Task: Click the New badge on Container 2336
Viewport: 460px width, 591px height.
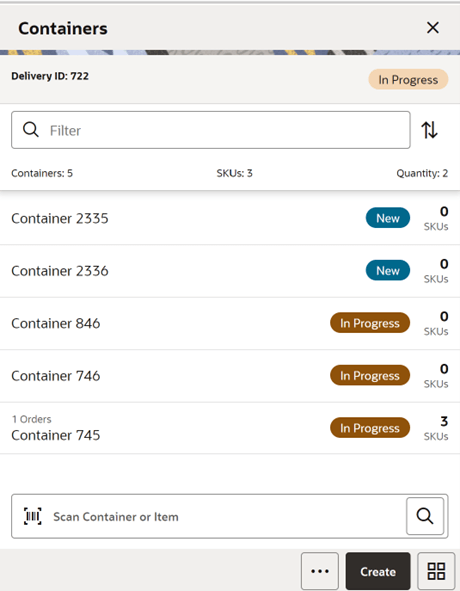Action: [388, 270]
